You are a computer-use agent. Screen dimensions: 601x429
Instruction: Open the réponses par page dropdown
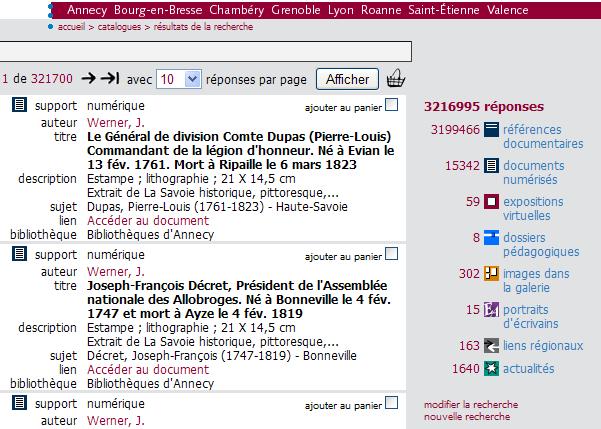click(x=179, y=78)
